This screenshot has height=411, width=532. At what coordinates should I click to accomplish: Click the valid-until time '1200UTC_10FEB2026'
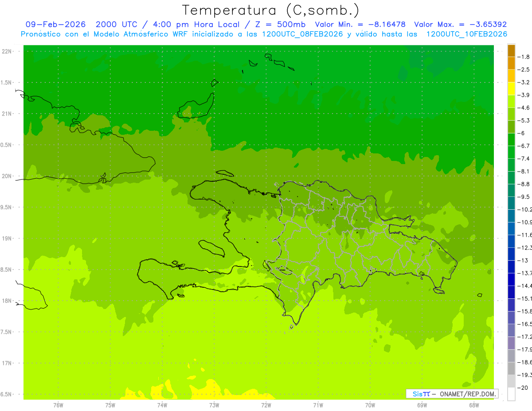(x=466, y=34)
